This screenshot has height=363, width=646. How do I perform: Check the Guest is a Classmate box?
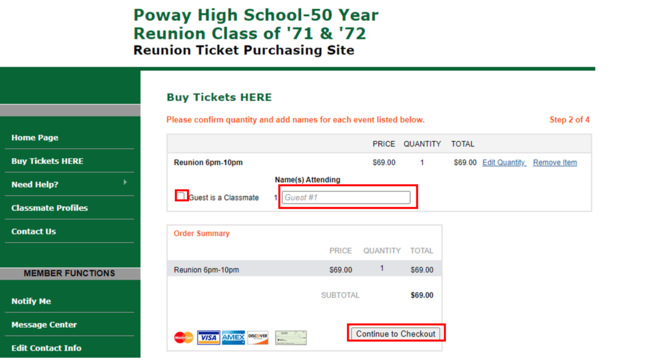pyautogui.click(x=181, y=196)
